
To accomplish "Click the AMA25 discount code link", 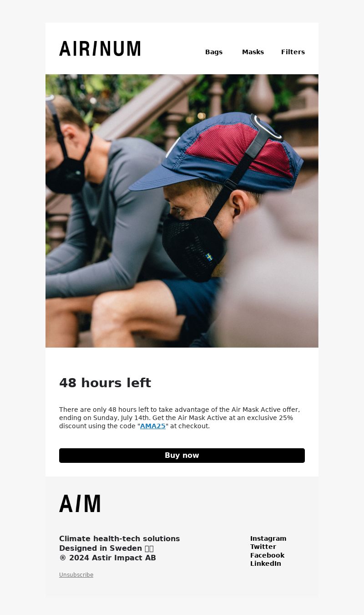I will coord(153,426).
